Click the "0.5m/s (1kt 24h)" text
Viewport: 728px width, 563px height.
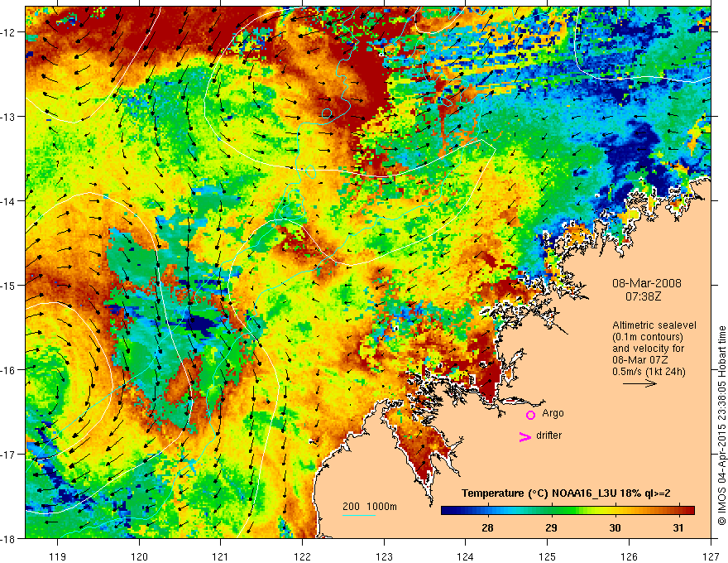pyautogui.click(x=649, y=371)
